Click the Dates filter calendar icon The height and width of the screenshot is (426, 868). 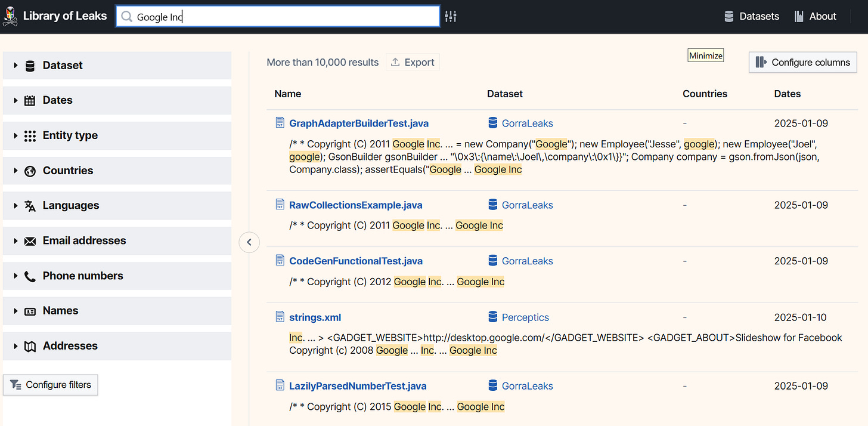30,101
